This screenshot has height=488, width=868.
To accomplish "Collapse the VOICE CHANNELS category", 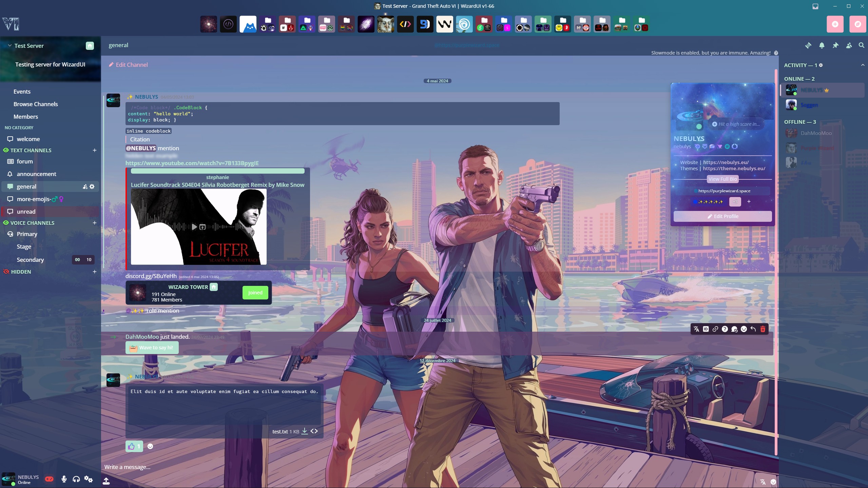I will (32, 223).
